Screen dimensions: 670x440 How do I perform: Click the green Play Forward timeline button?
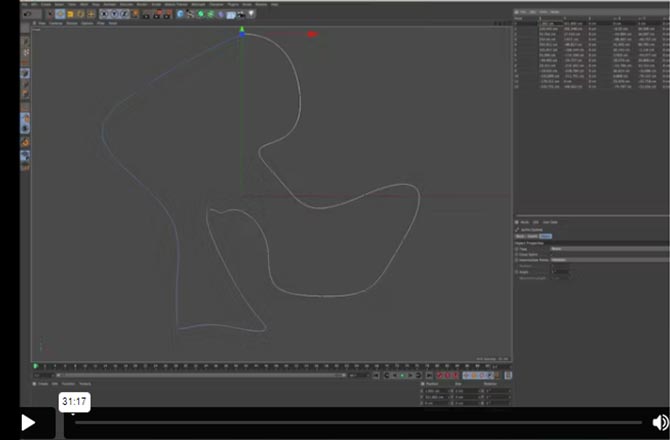[x=403, y=375]
